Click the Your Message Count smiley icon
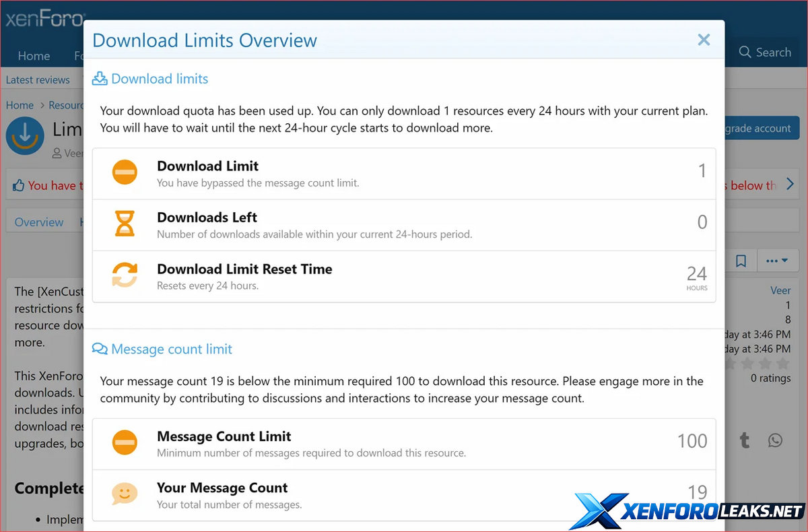Image resolution: width=808 pixels, height=532 pixels. (125, 494)
